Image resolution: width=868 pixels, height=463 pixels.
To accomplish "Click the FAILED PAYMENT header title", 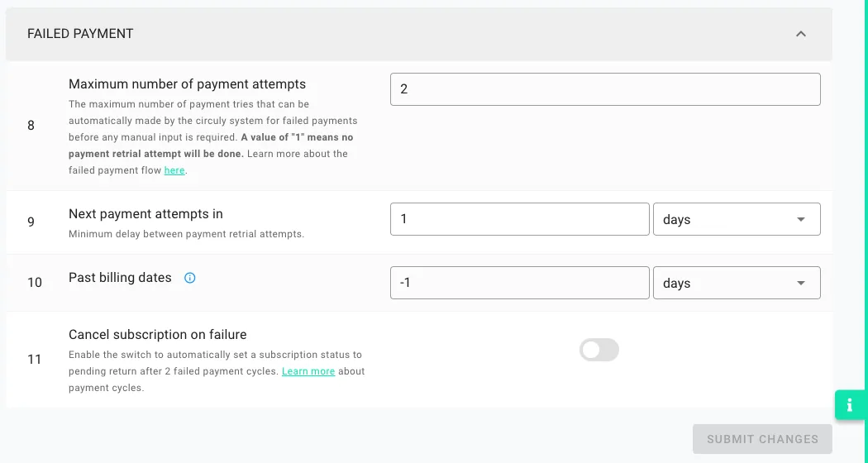I will 80,34.
